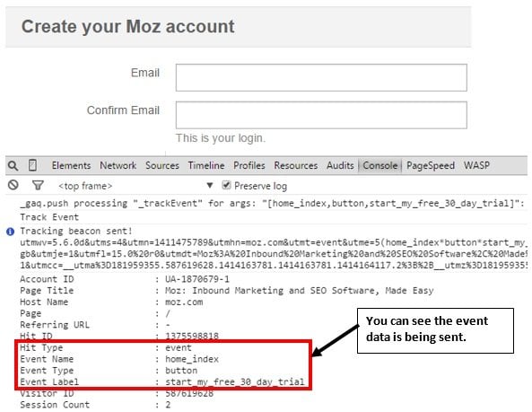Click the Email input field
This screenshot has width=532, height=412.
321,78
